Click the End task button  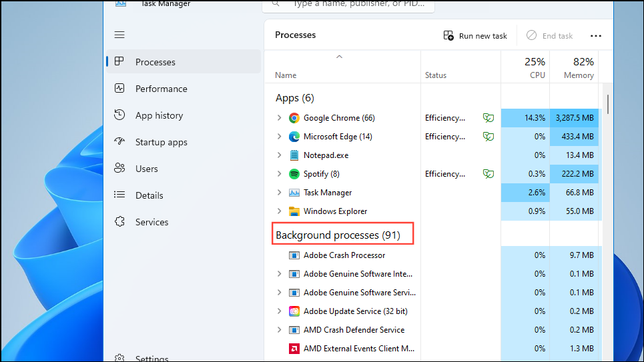pyautogui.click(x=549, y=36)
